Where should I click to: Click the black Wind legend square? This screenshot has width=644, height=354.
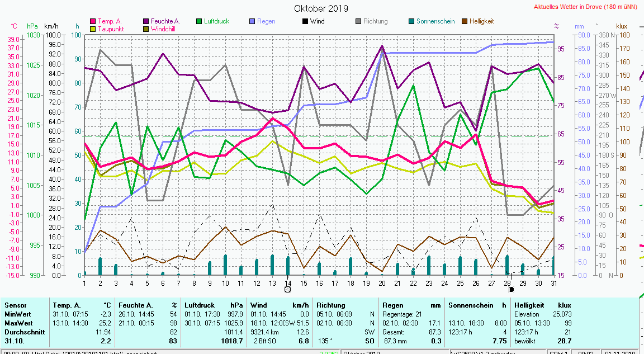305,22
